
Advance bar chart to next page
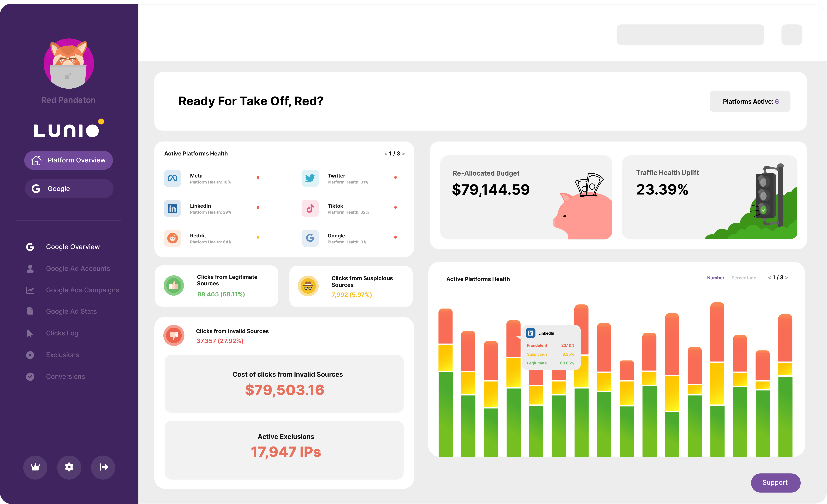(787, 278)
